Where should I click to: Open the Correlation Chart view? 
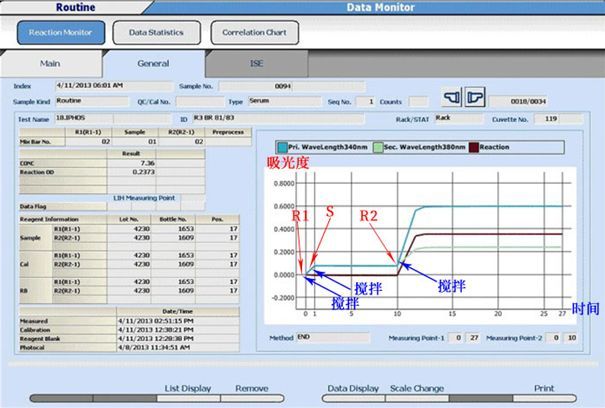pyautogui.click(x=254, y=33)
